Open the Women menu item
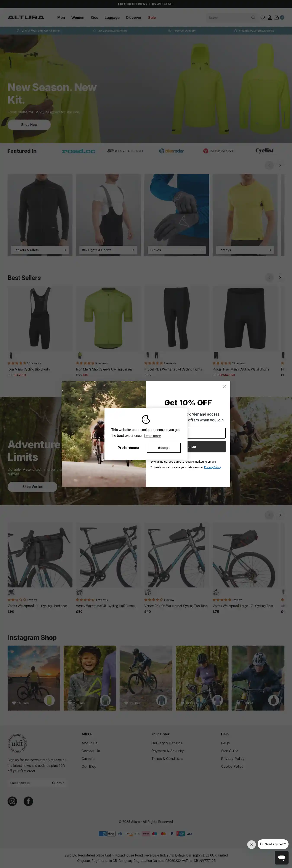Viewport: 292px width, 868px height. [x=78, y=18]
